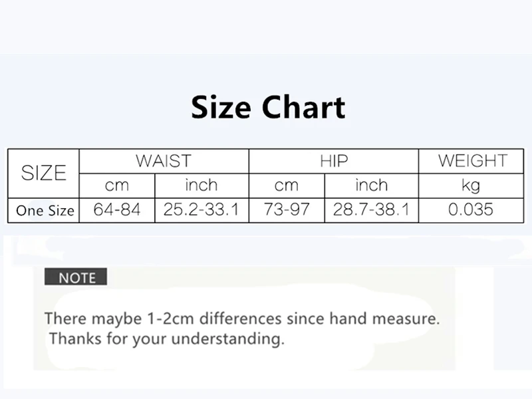Select the 73-97 hip value
532x399 pixels.
[x=287, y=209]
